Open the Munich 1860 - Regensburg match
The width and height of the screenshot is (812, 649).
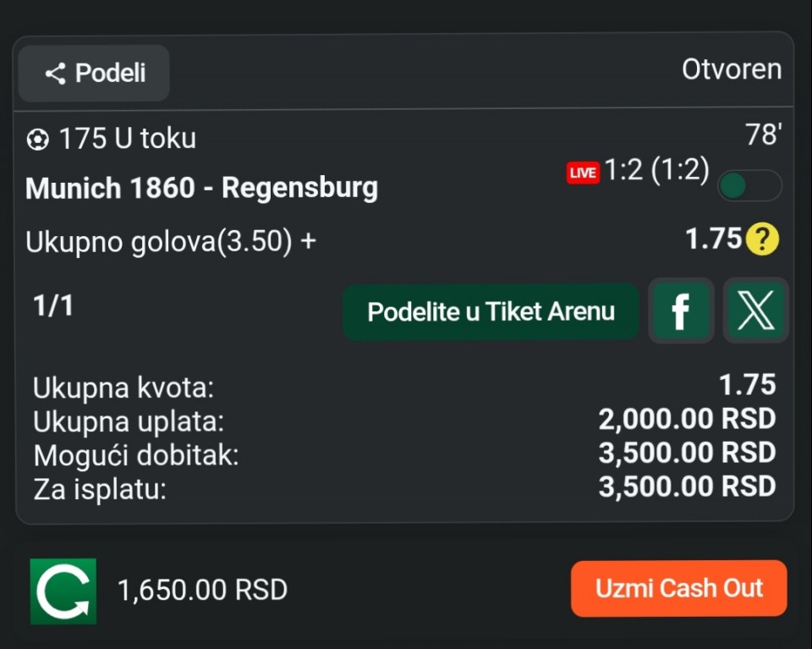pos(201,188)
